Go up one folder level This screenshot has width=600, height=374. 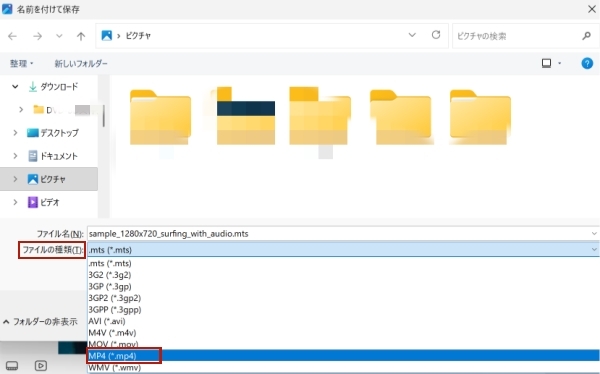[x=81, y=36]
